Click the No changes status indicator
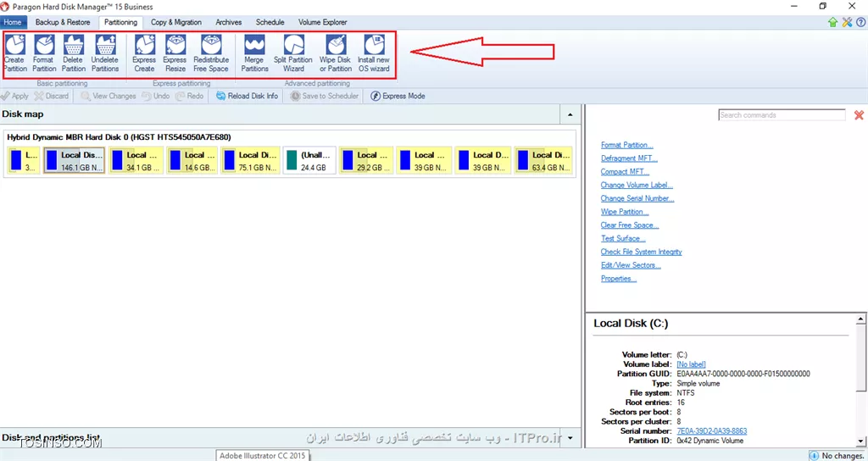868x461 pixels. coord(837,455)
